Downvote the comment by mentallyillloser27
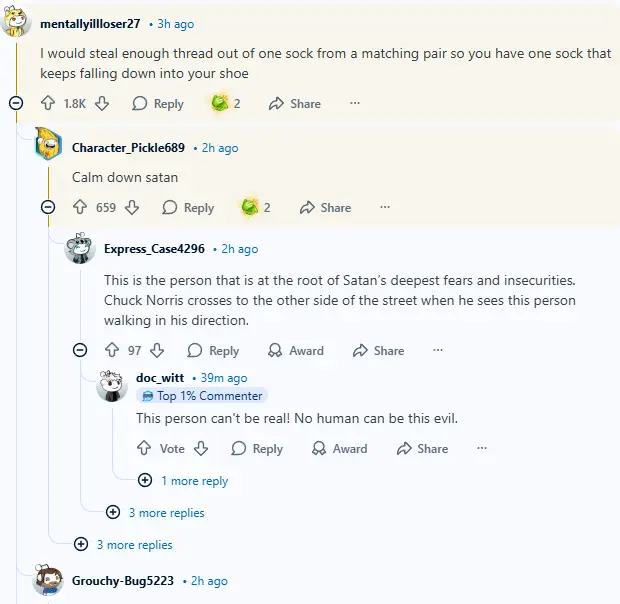 [102, 103]
